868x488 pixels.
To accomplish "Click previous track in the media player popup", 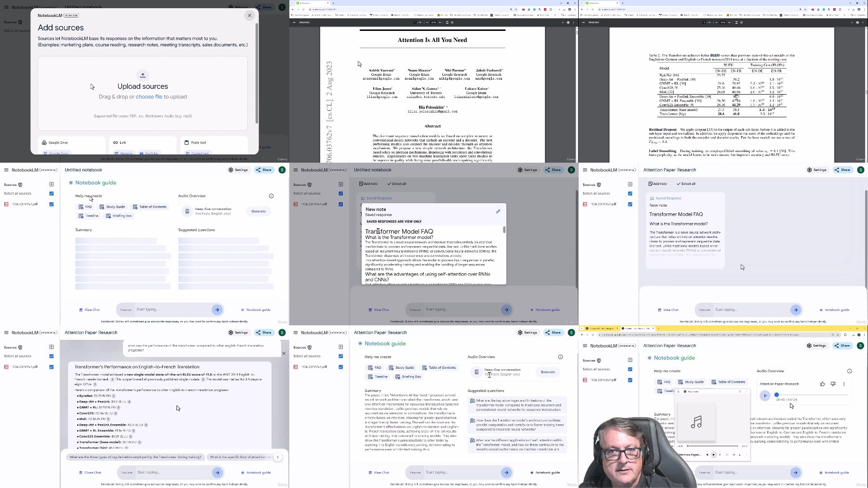I will click(x=707, y=455).
